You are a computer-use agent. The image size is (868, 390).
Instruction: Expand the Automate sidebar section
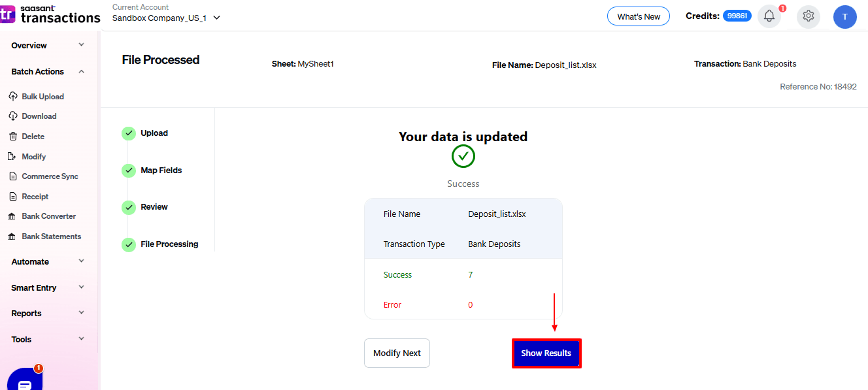coord(81,261)
